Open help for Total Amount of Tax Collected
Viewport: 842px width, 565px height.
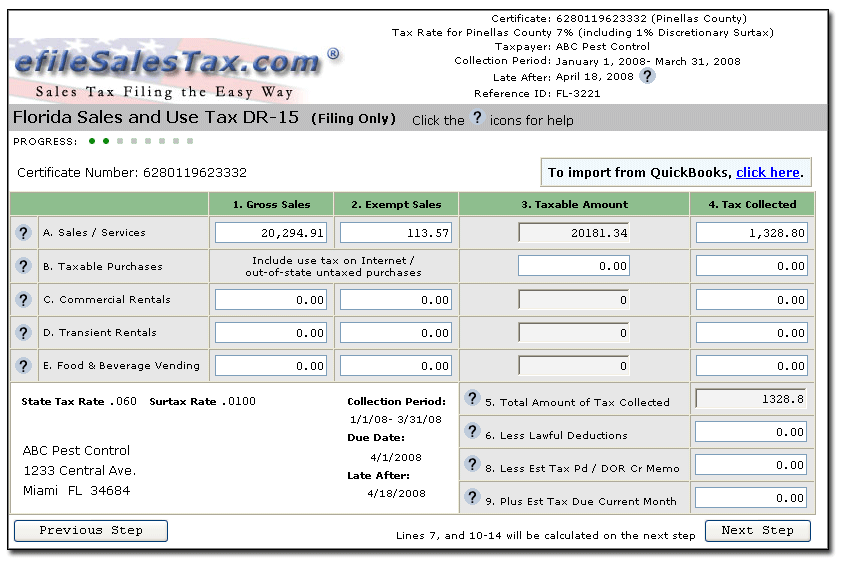pyautogui.click(x=472, y=399)
